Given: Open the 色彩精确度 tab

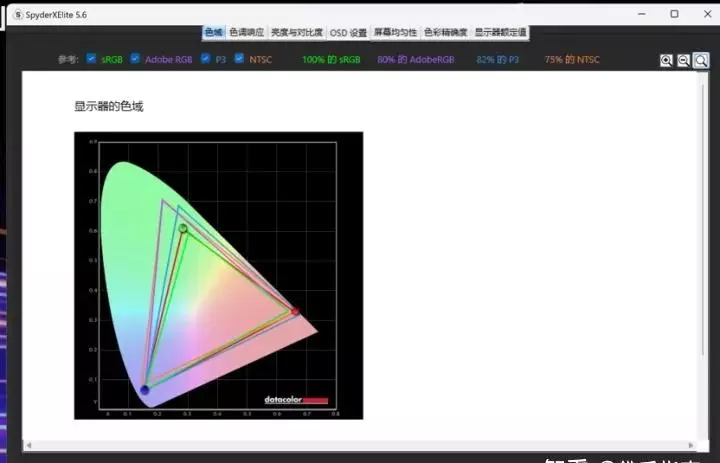Looking at the screenshot, I should click(x=445, y=33).
